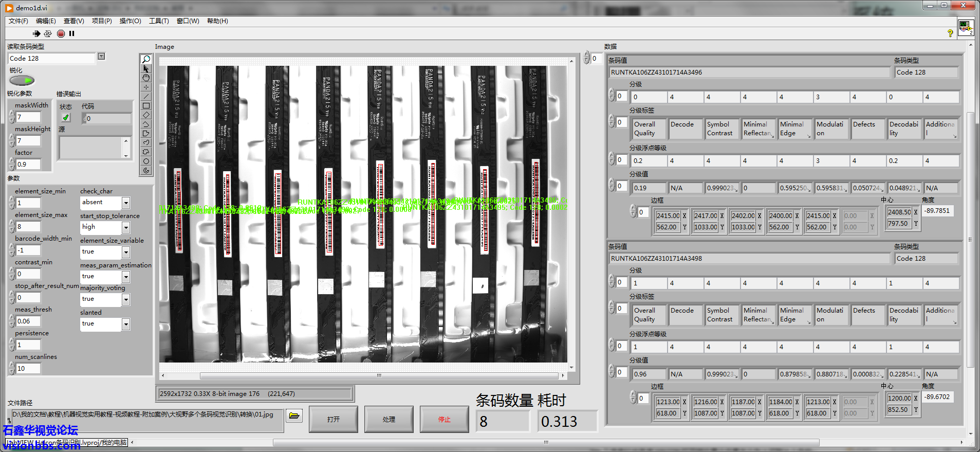Select the Line ROI tool
Image resolution: width=980 pixels, height=452 pixels.
(x=146, y=96)
